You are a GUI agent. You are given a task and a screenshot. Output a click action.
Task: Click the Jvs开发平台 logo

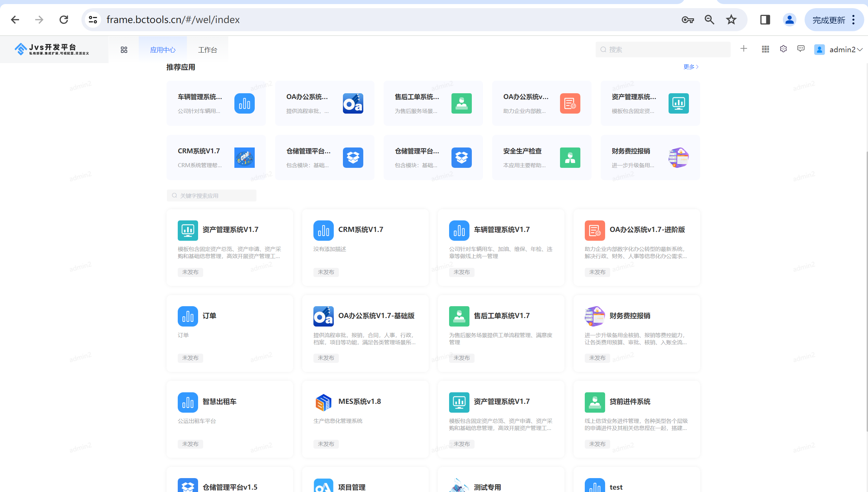(53, 50)
